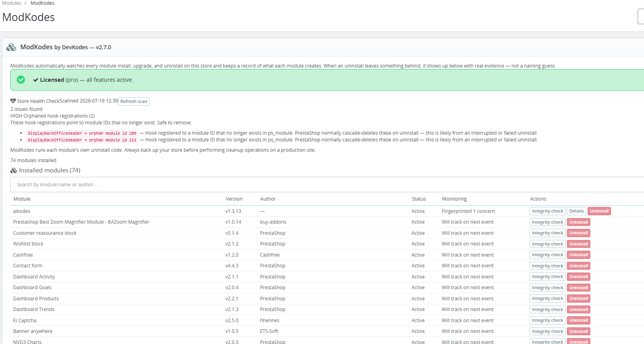Image resolution: width=644 pixels, height=344 pixels.
Task: Select the 'Fingerprinted 1 concern' monitoring cell
Action: pyautogui.click(x=468, y=211)
